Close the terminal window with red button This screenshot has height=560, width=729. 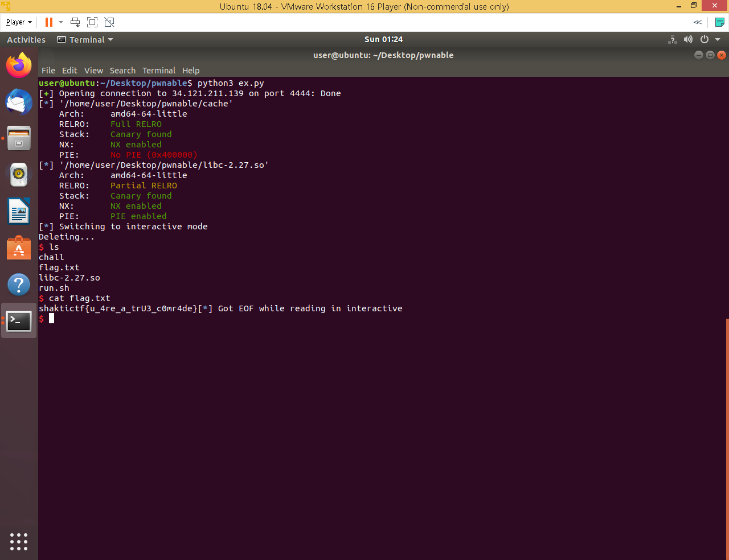(722, 55)
